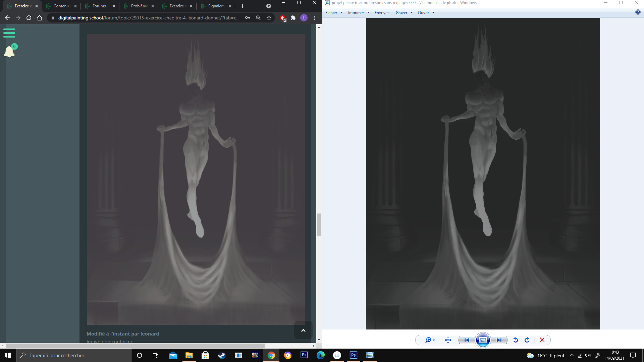Go to next photo in viewer
The width and height of the screenshot is (644, 362).
[x=499, y=340]
